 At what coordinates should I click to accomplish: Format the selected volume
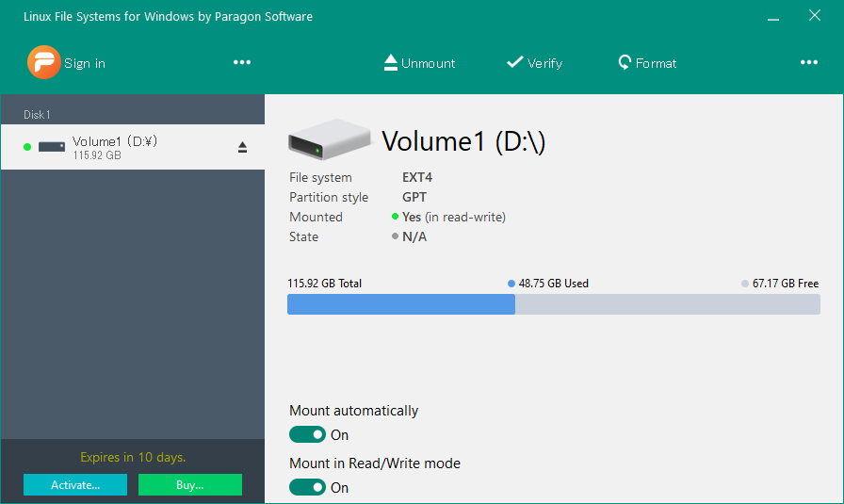[647, 63]
